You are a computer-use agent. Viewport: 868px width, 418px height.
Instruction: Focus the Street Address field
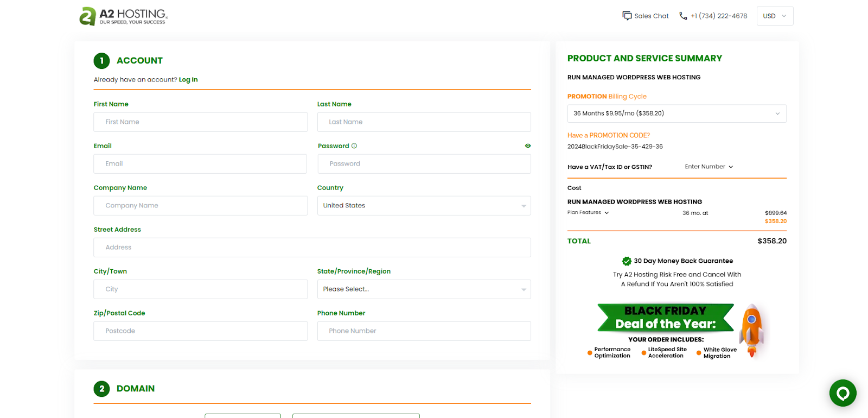tap(312, 248)
